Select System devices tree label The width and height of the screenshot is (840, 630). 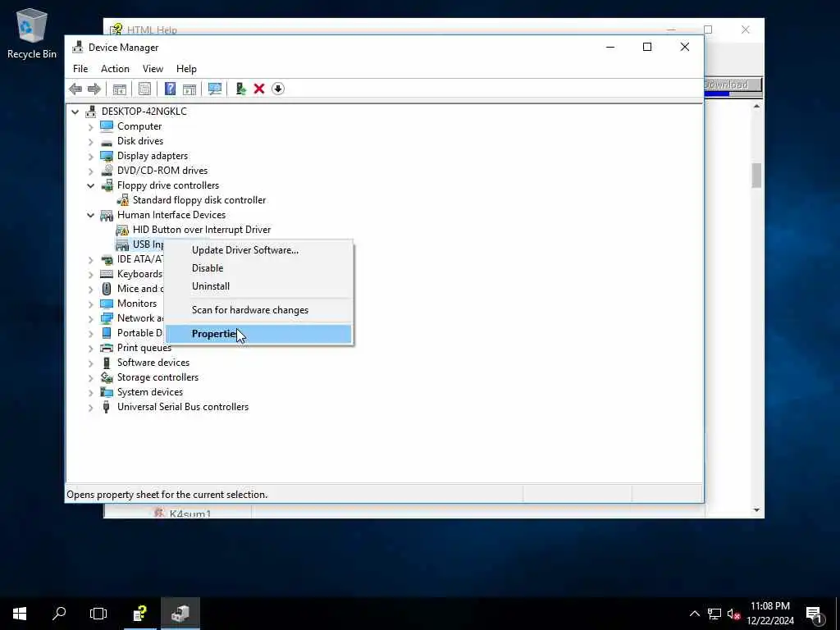(150, 392)
